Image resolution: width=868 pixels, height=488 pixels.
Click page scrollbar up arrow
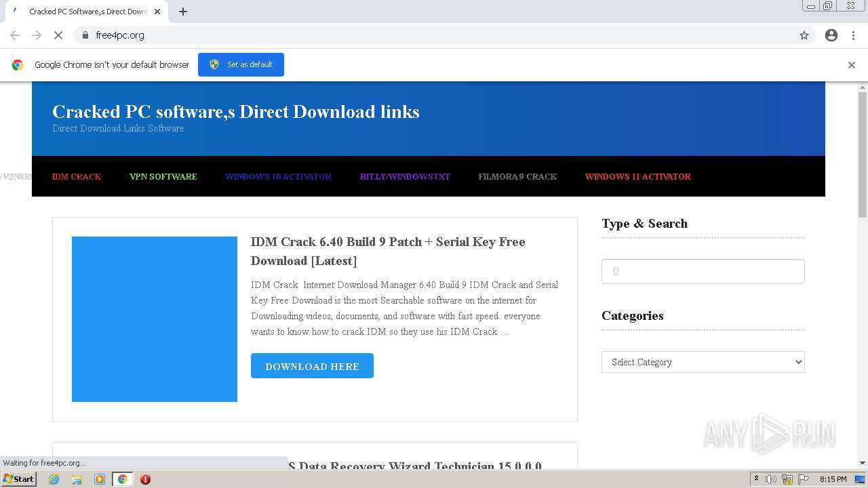click(x=863, y=87)
